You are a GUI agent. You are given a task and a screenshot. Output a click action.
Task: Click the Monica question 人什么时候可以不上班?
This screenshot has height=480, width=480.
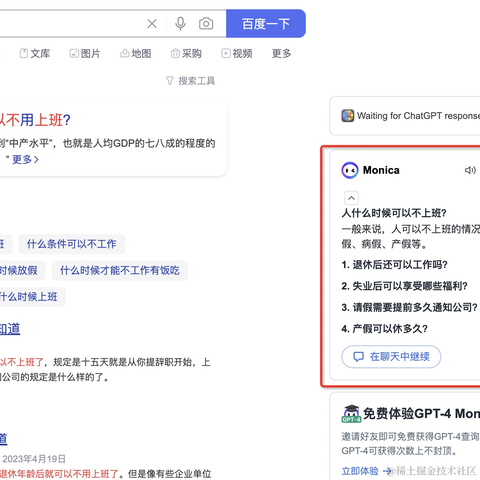tap(394, 213)
